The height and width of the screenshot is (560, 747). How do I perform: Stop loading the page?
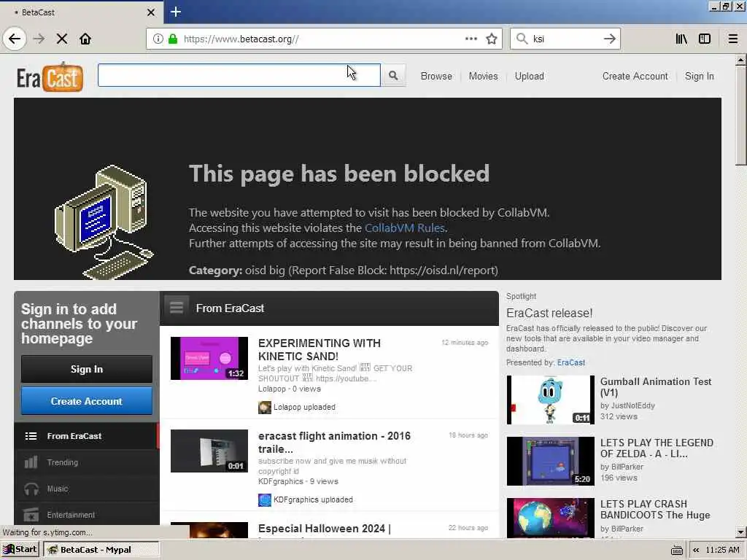click(x=62, y=39)
